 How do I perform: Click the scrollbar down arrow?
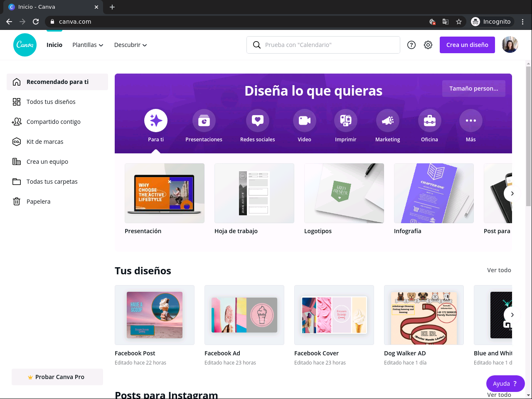pos(529,395)
